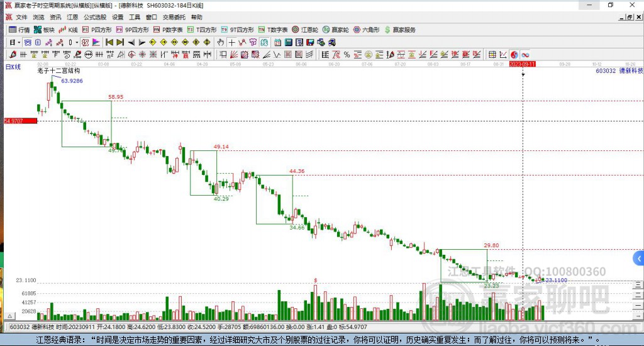Click the line chart axes icon
Screen dimensions: 644x346
click(x=502, y=54)
